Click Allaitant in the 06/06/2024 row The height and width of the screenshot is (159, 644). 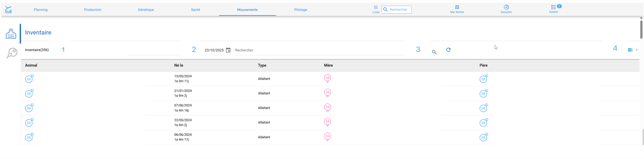pyautogui.click(x=264, y=137)
